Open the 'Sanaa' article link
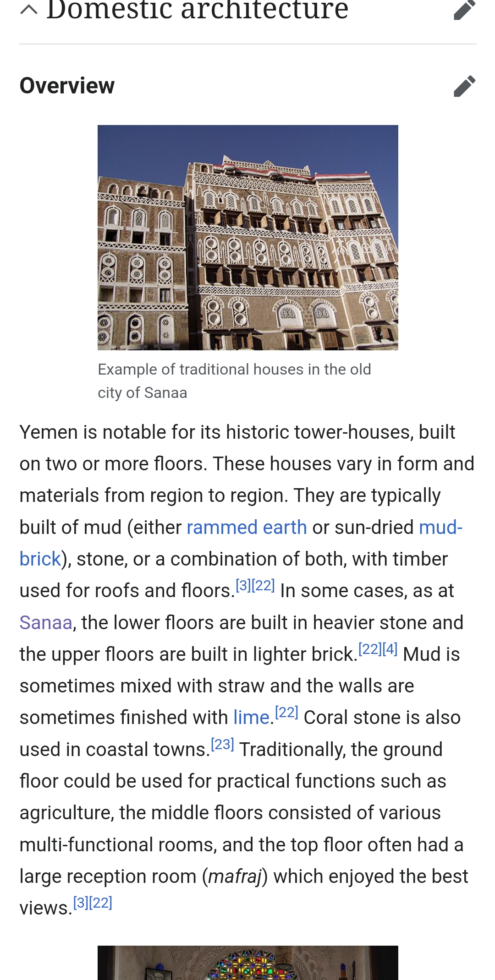The width and height of the screenshot is (495, 980). click(x=46, y=623)
